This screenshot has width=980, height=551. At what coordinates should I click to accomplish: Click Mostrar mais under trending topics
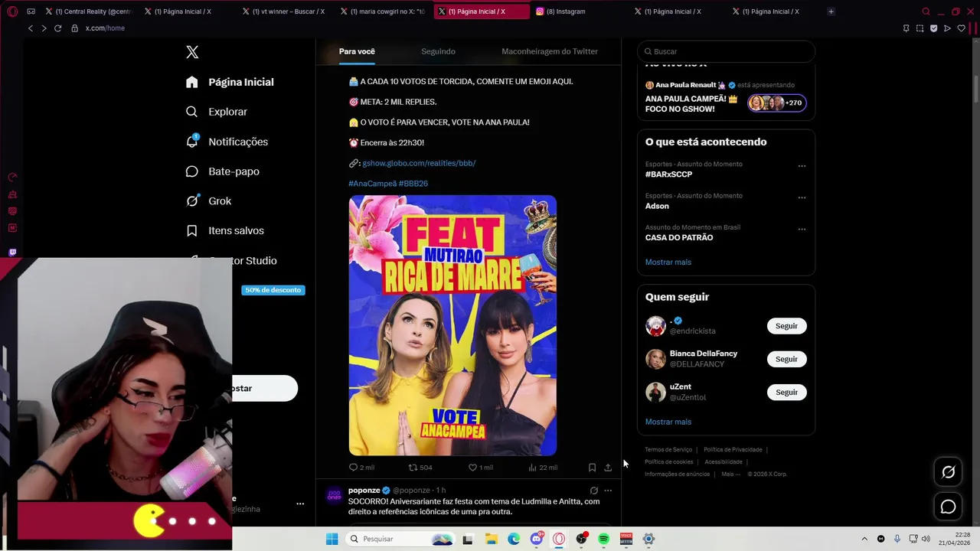tap(668, 262)
